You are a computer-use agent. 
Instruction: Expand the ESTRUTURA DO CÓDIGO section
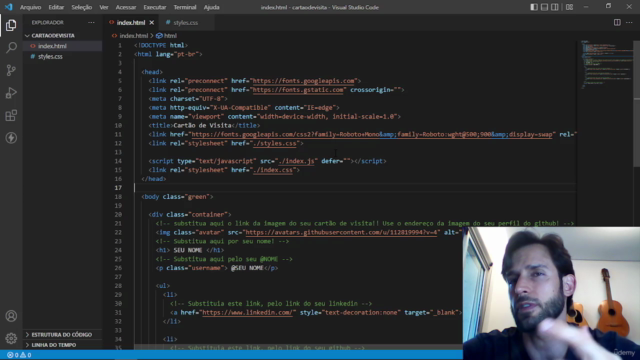pos(62,334)
